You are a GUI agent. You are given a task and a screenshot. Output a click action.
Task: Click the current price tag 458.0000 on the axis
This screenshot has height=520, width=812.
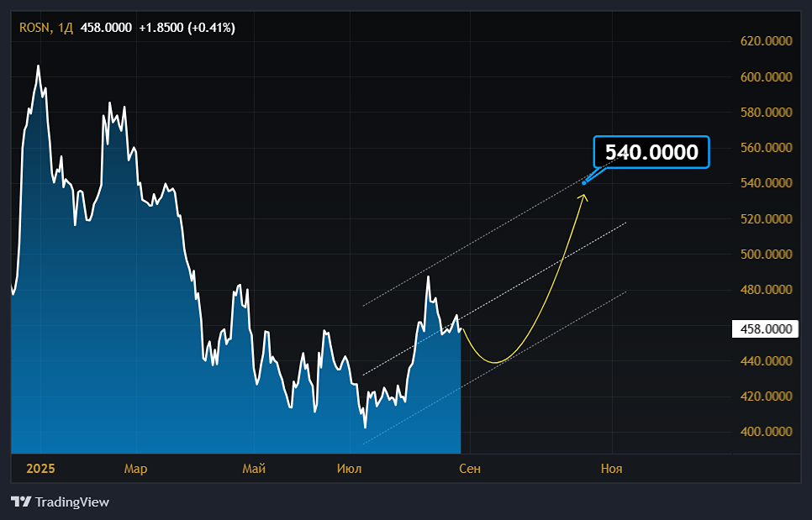[x=766, y=329]
